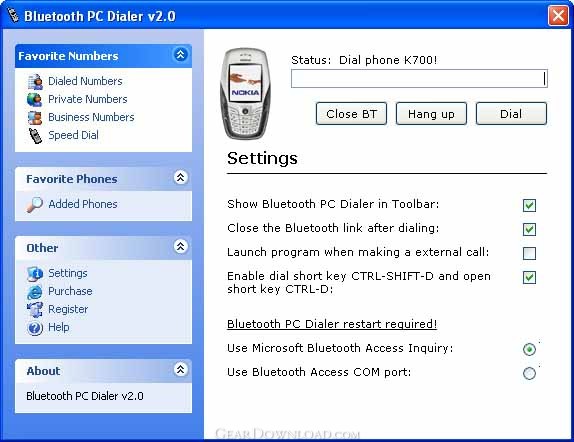Uncheck Show Bluetooth PC Dialer in Toolbar
This screenshot has height=442, width=574.
529,205
